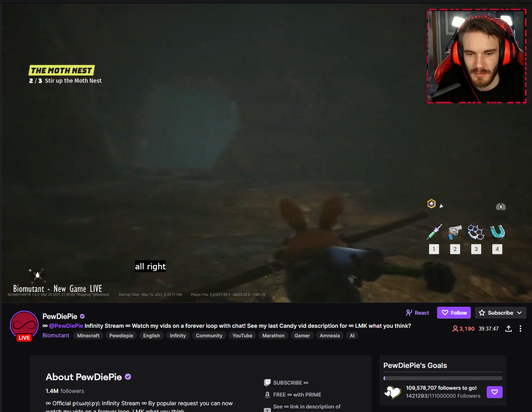Click the PewDiePie's Goals heading
The image size is (532, 412).
pyautogui.click(x=415, y=366)
